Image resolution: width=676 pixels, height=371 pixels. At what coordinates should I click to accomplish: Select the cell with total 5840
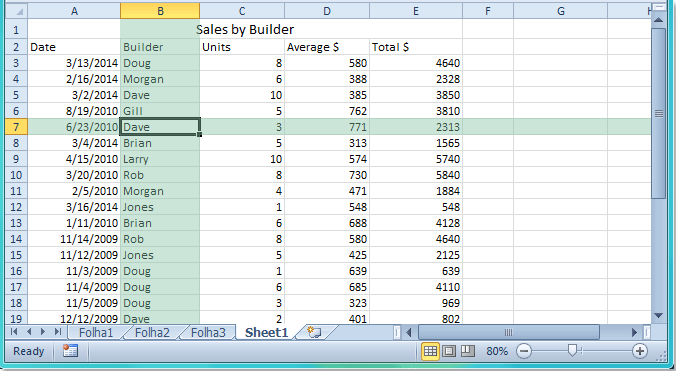[416, 175]
